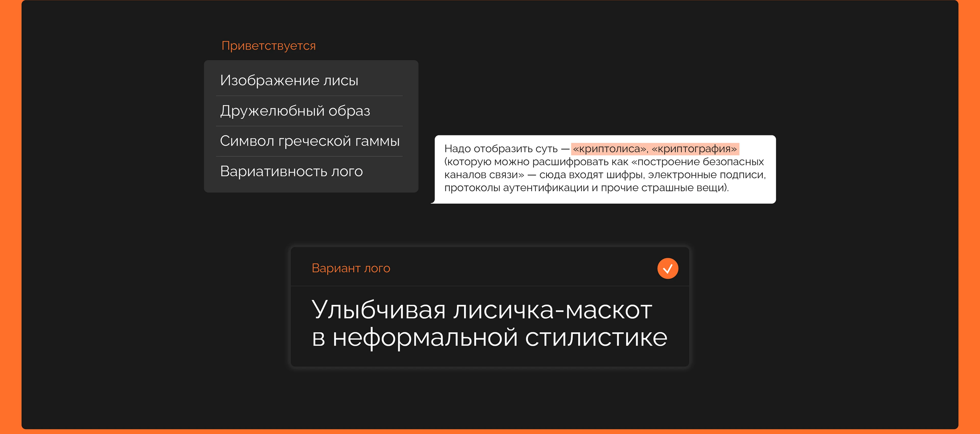Click the left orange border strip
The image size is (980, 434).
coord(10,217)
